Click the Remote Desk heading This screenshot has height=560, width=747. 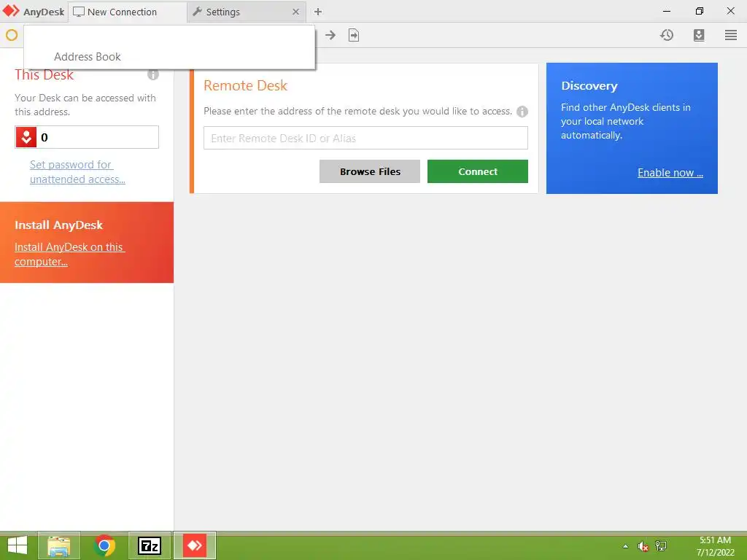pos(245,86)
